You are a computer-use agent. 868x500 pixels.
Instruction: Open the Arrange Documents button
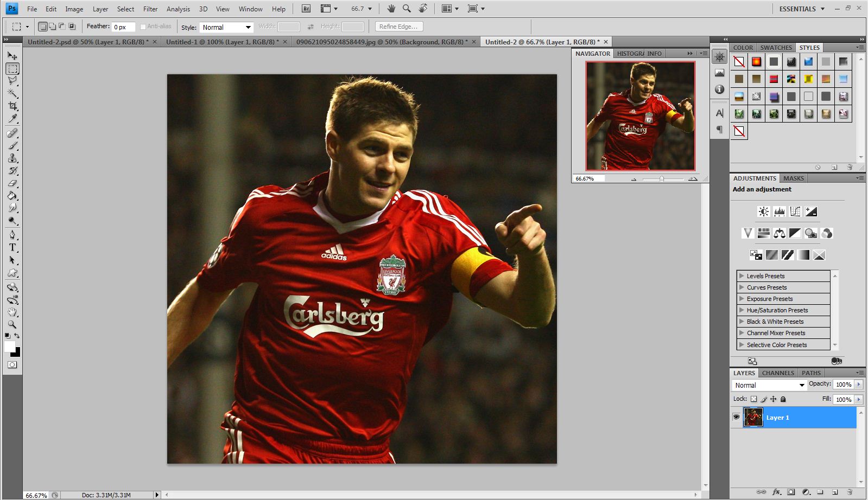point(449,9)
